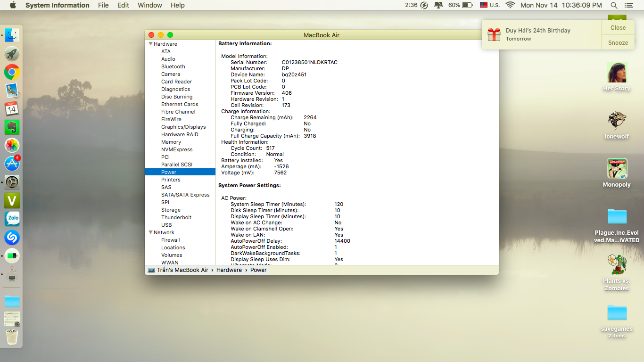The image size is (644, 362).
Task: Click the Wi-Fi status icon
Action: tap(510, 5)
